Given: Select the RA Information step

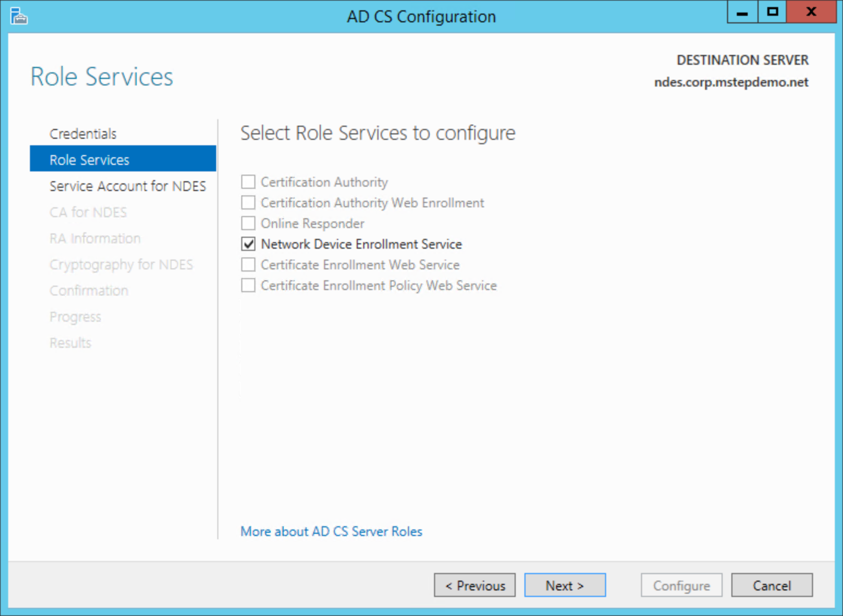Looking at the screenshot, I should 95,238.
